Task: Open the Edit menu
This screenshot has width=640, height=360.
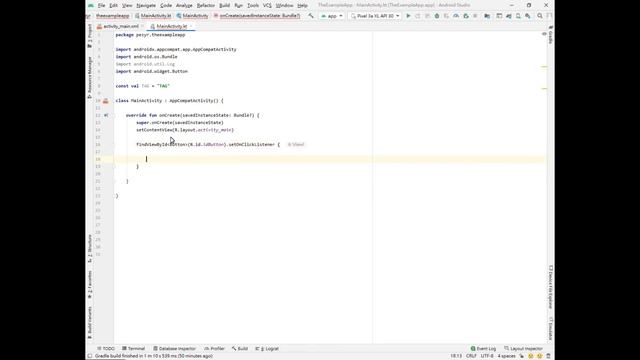Action: tap(113, 5)
